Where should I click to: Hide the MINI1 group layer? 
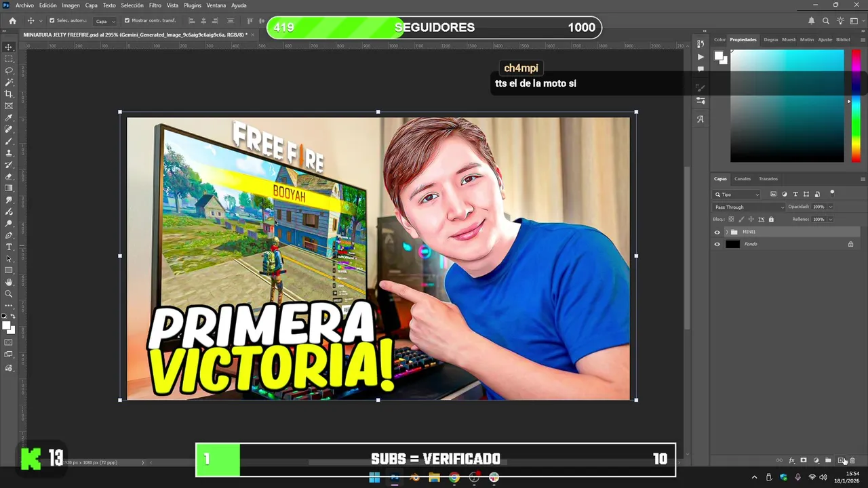(717, 232)
